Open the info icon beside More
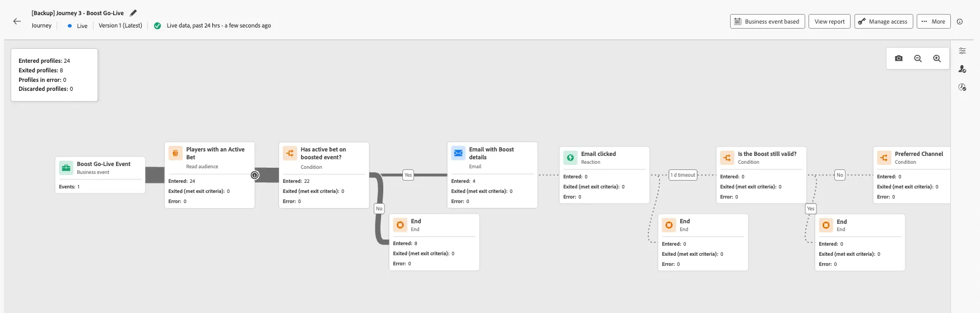Viewport: 980px width, 313px height. 960,22
